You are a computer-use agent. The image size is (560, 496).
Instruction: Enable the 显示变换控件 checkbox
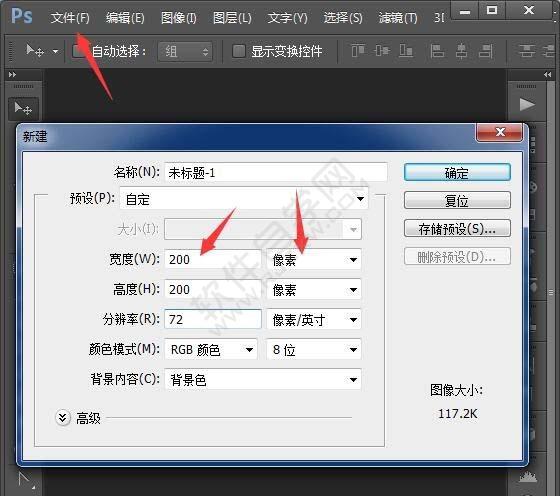click(x=239, y=51)
